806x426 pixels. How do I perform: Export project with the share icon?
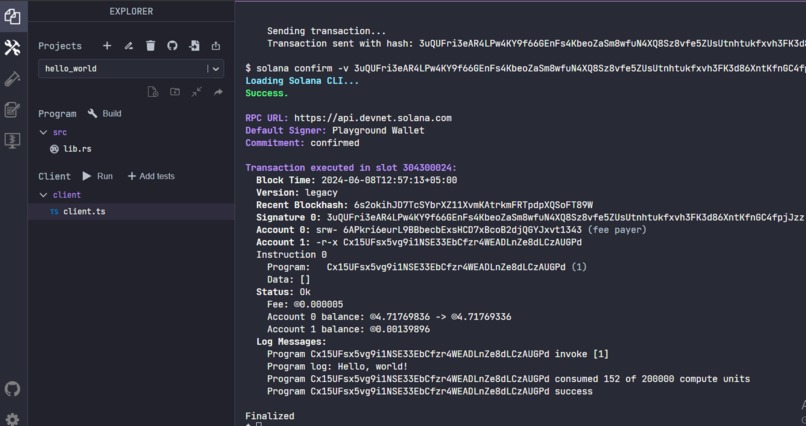coord(216,46)
